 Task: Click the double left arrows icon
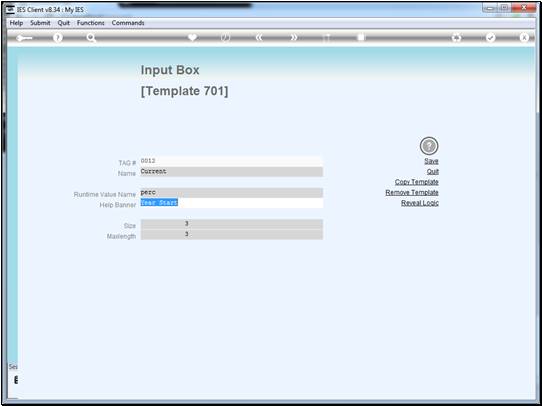259,38
